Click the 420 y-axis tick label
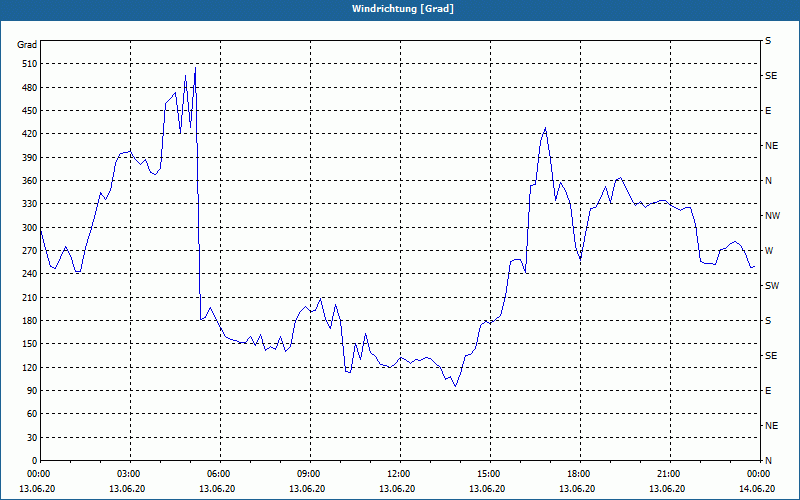The height and width of the screenshot is (500, 800). click(x=30, y=134)
